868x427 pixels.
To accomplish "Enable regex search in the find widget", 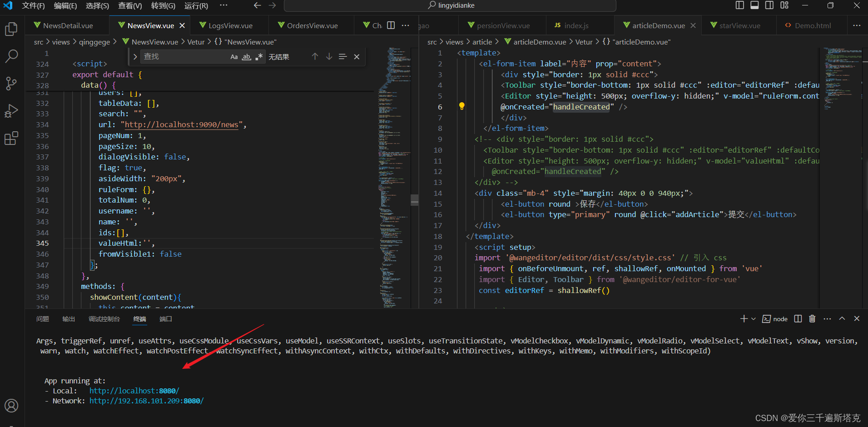I will 258,56.
